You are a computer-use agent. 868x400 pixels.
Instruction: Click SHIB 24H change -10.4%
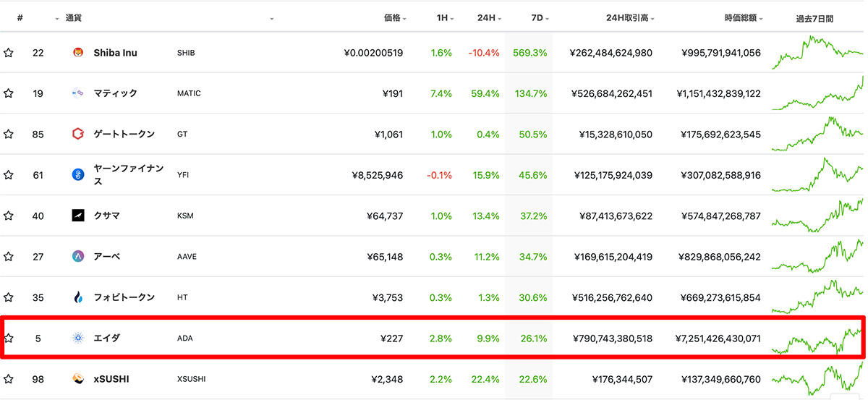point(484,53)
